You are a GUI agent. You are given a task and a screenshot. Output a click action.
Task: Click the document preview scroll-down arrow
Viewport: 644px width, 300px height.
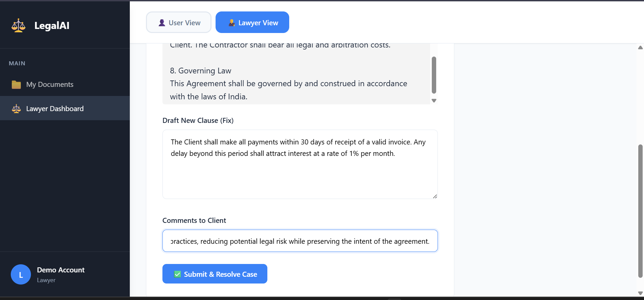tap(434, 101)
